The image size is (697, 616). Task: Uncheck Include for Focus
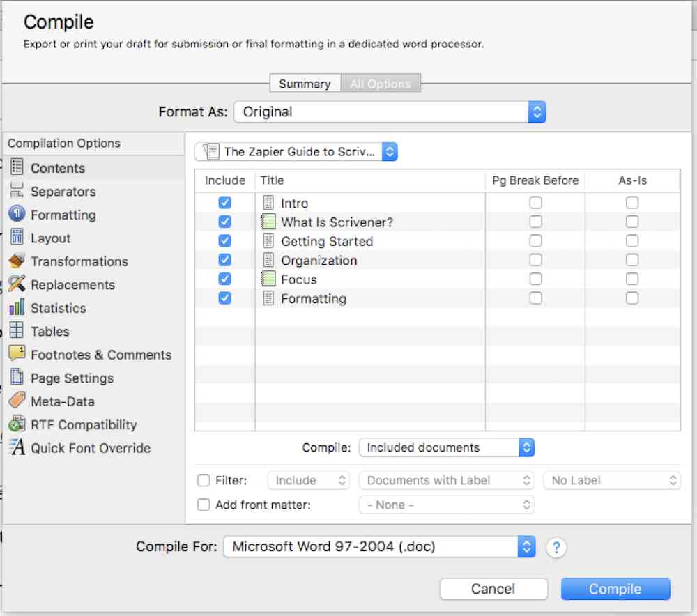225,279
